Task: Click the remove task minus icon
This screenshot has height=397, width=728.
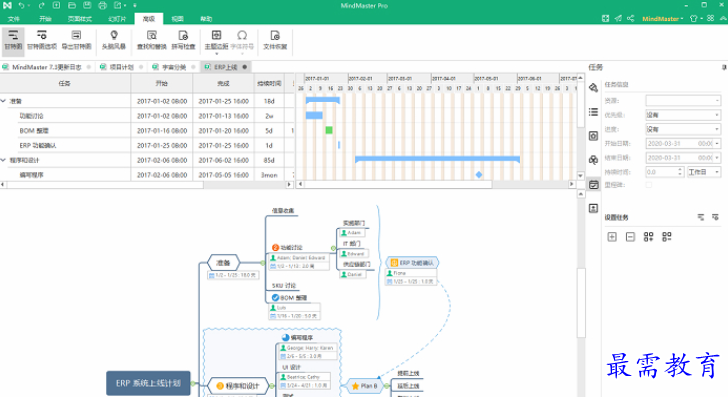Action: [x=630, y=237]
